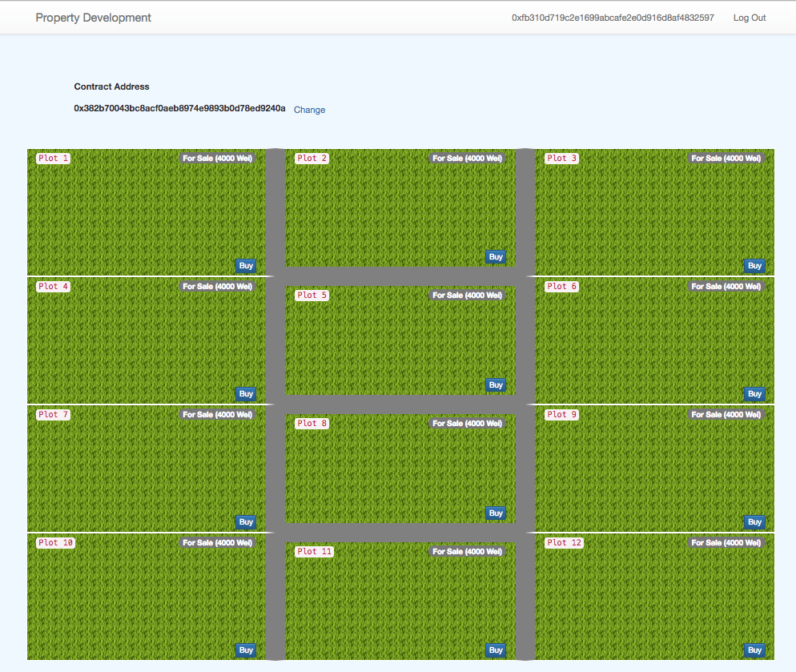Click Plot 9's For Sale badge

726,414
